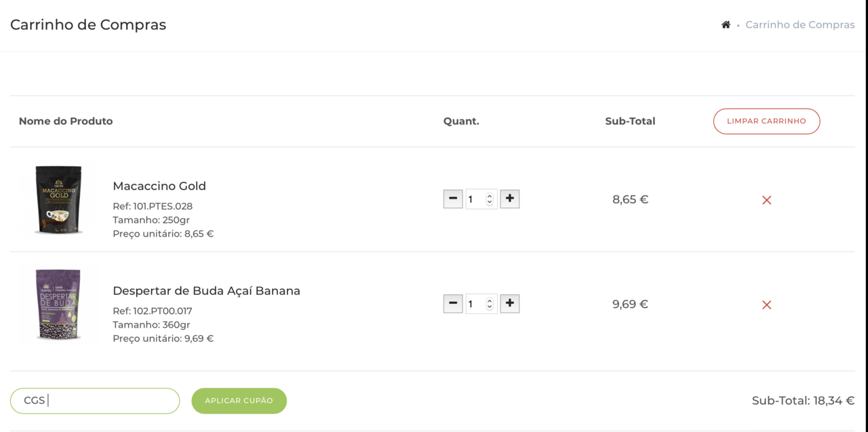Focus the Despertar de Buda quantity field
The image size is (868, 432).
tap(475, 305)
